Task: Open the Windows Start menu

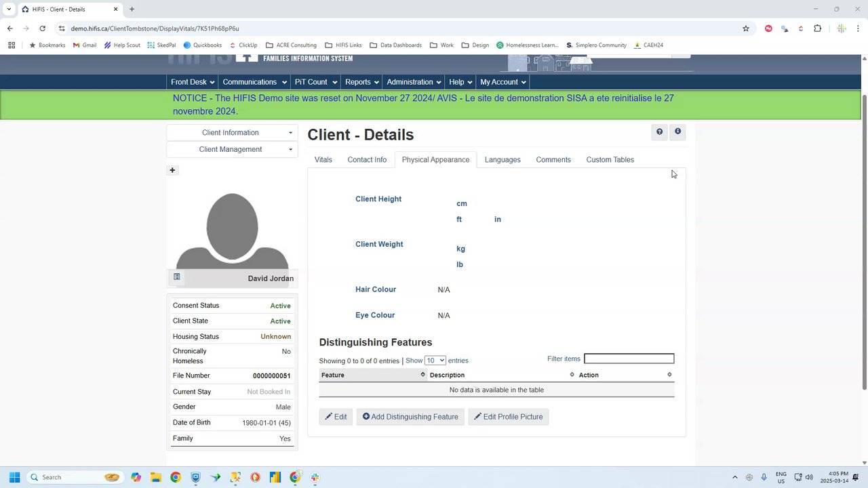Action: 14,477
